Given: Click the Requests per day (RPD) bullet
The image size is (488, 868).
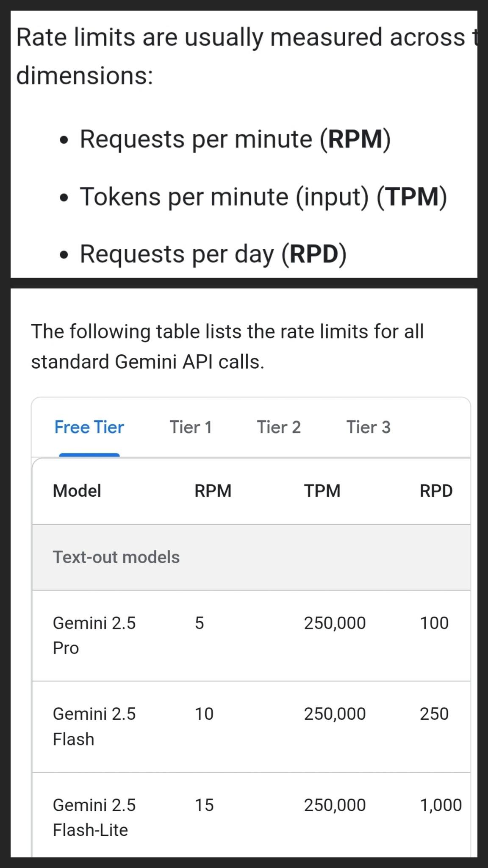Looking at the screenshot, I should point(213,254).
